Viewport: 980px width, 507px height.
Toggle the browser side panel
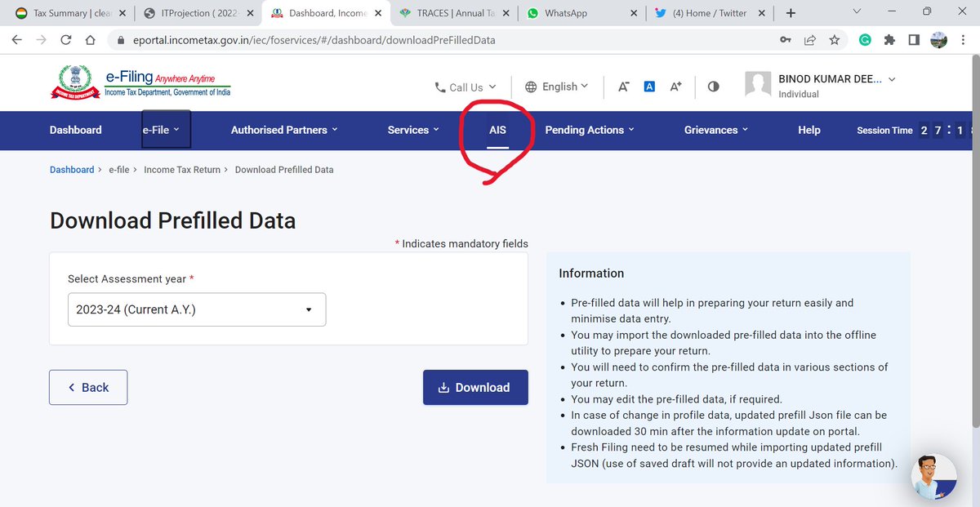[x=914, y=40]
